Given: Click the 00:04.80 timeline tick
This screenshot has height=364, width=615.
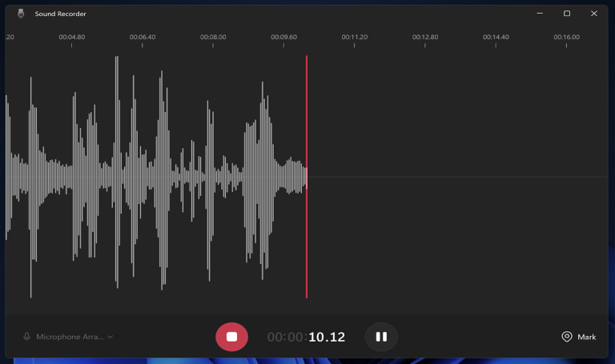Looking at the screenshot, I should pos(72,38).
